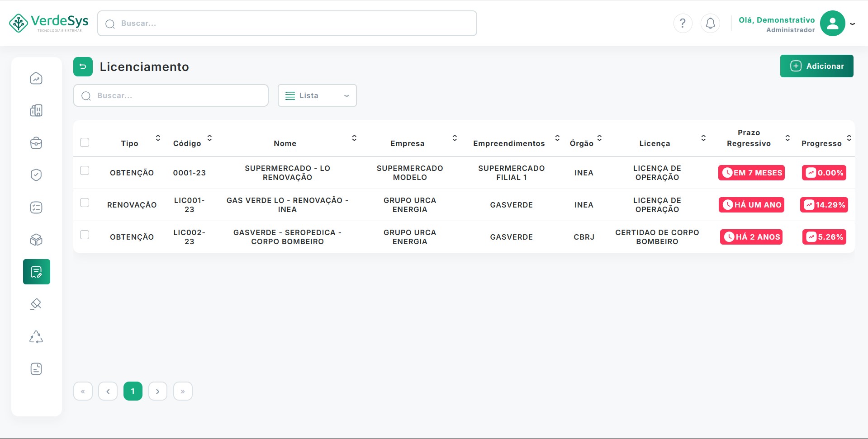
Task: Click the shield check sidebar icon
Action: pos(36,175)
